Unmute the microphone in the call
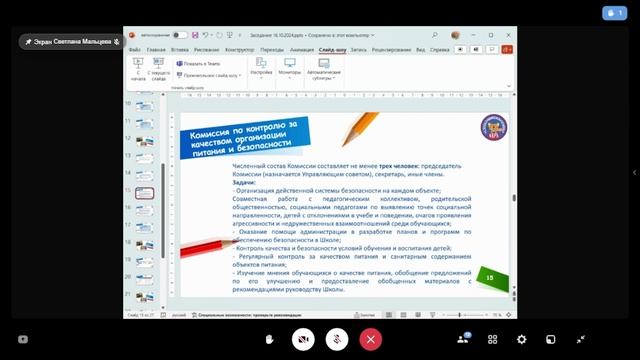Screen dimensions: 640x360 (337, 339)
